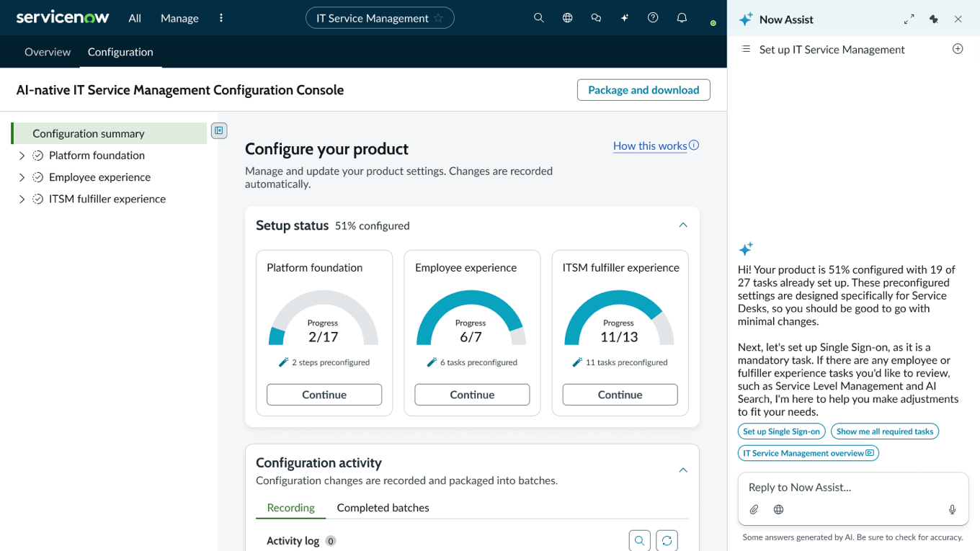Viewport: 980px width, 551px height.
Task: Open the help question mark icon
Action: 653,18
